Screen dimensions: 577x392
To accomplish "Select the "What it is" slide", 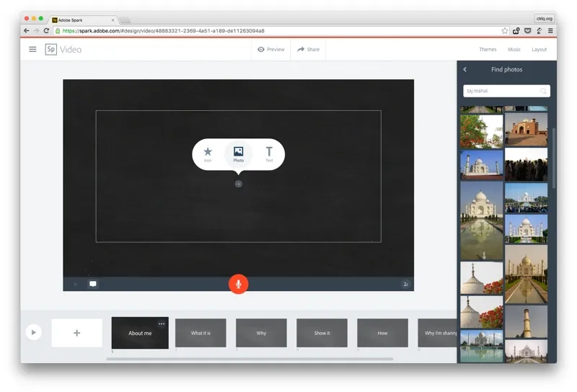I will [x=201, y=333].
